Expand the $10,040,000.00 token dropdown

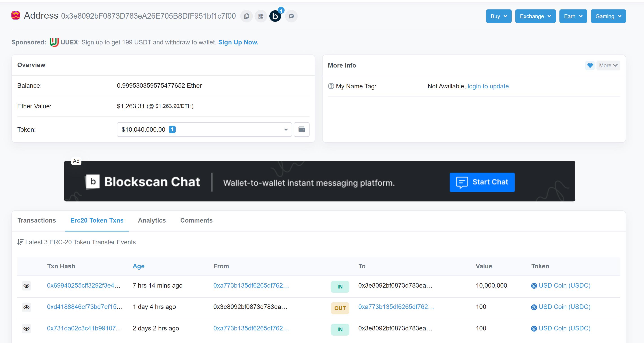(x=204, y=129)
